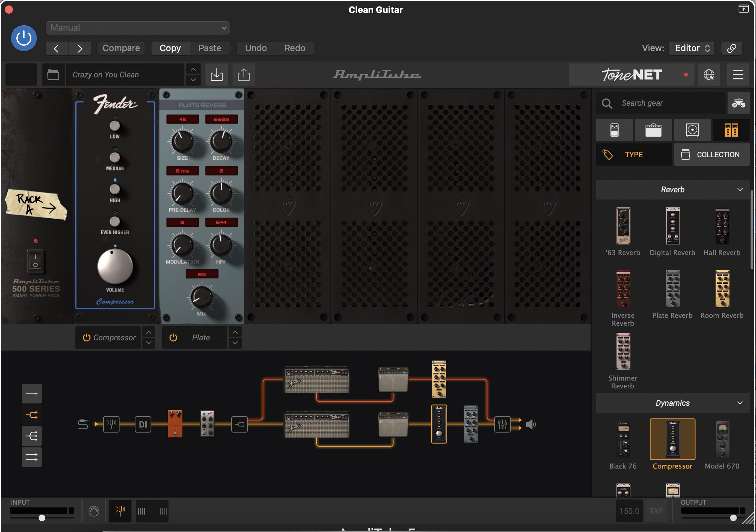Collapse the Dynamics section
Image resolution: width=756 pixels, height=532 pixels.
click(x=673, y=403)
